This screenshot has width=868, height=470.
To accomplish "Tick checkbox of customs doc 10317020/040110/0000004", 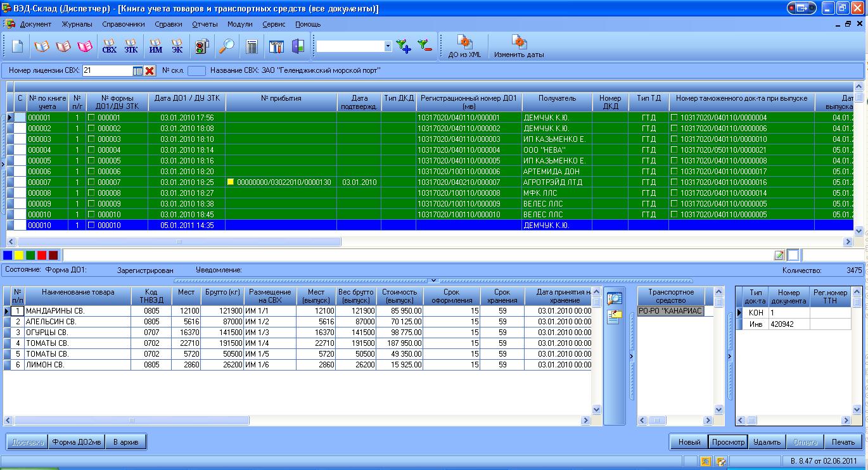I will tap(674, 118).
